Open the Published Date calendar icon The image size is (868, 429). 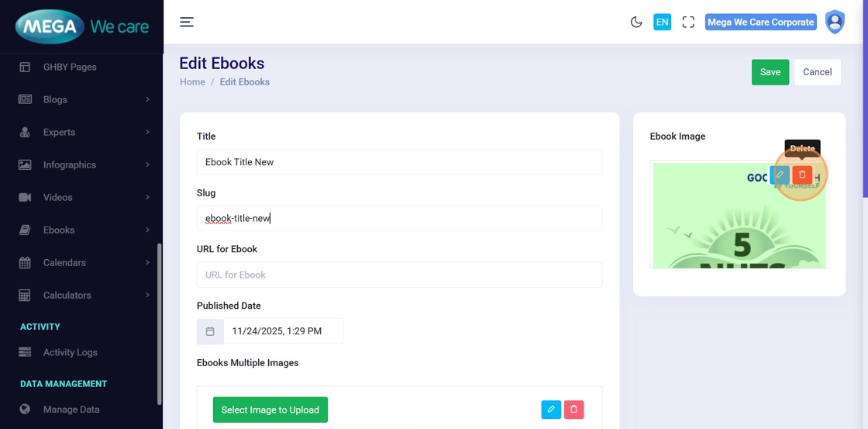210,331
